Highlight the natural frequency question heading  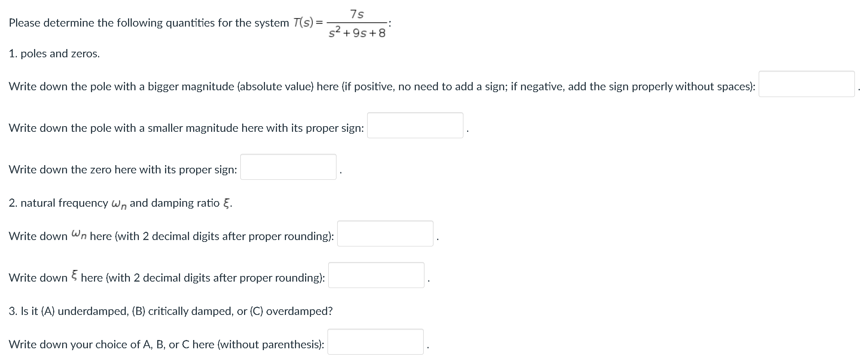point(120,203)
